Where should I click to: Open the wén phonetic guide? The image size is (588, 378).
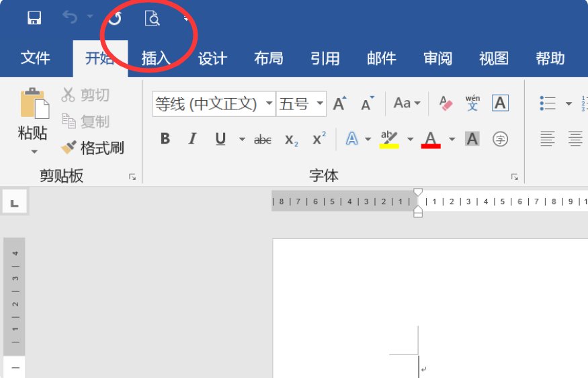point(472,103)
